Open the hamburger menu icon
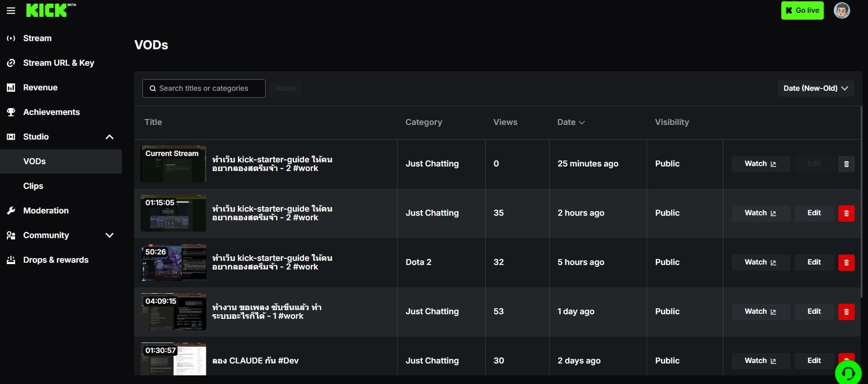This screenshot has height=384, width=868. pos(11,10)
